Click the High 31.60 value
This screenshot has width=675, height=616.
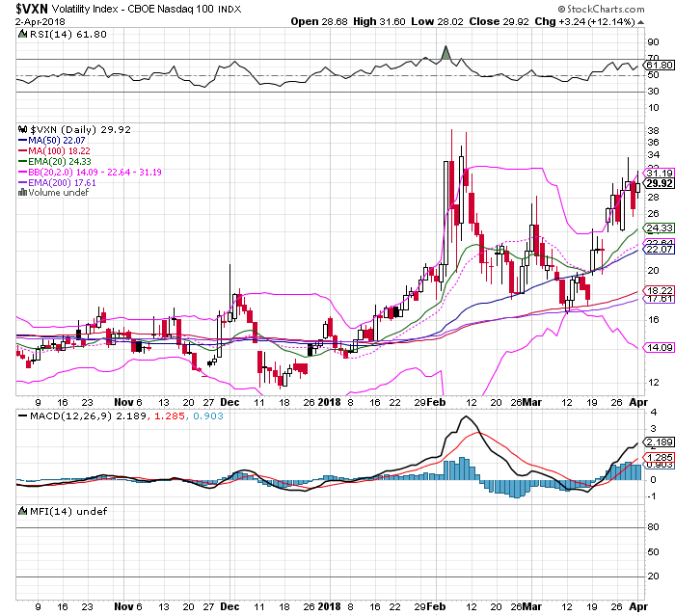click(379, 21)
